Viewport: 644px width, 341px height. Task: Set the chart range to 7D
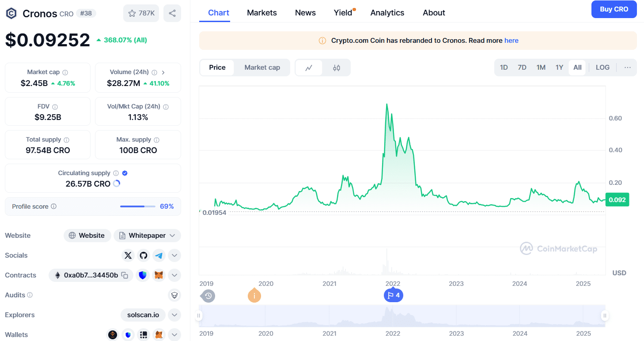point(522,67)
